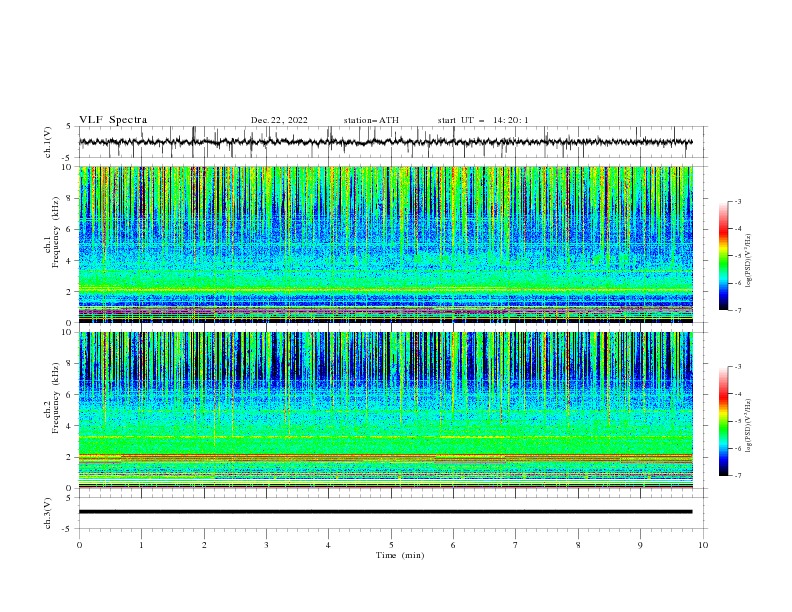Viewport: 792px width, 612px height.
Task: Click the log(PSD) label of ch.1 color bar
Action: point(748,261)
